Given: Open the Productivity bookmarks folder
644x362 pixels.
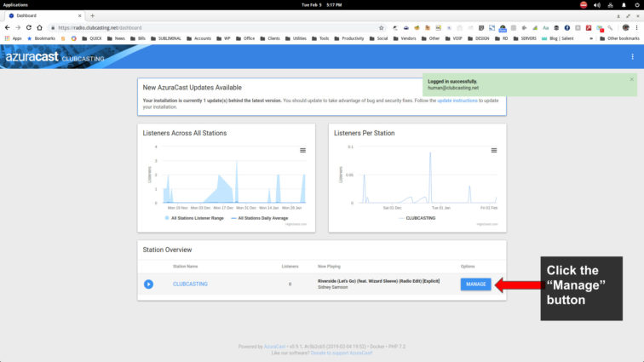Looking at the screenshot, I should coord(349,38).
